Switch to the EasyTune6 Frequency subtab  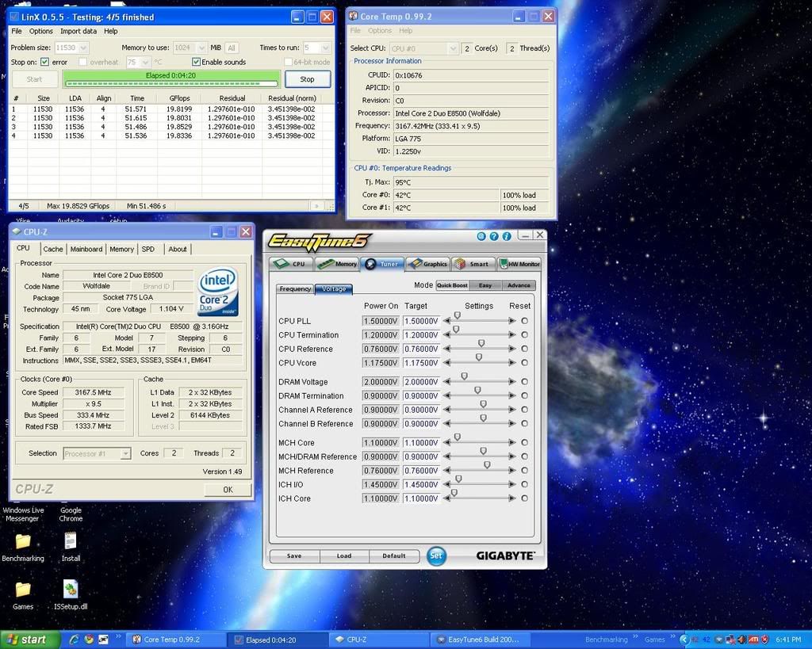coord(295,288)
